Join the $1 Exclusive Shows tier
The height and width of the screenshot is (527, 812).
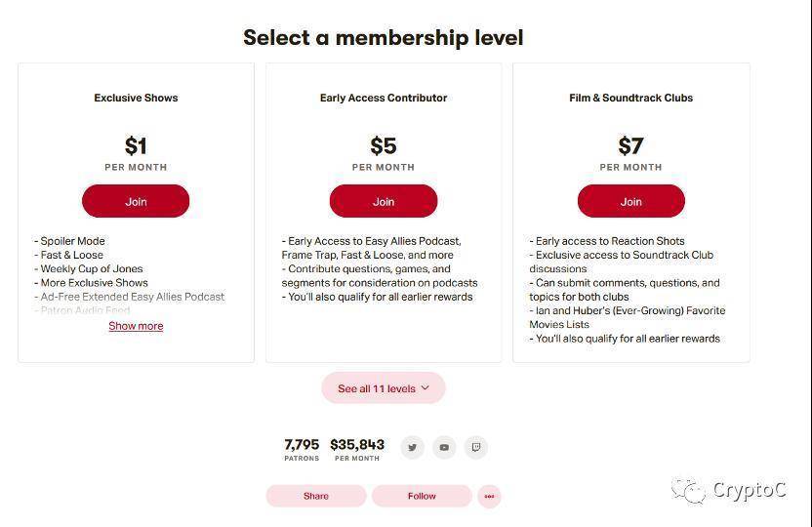tap(136, 201)
